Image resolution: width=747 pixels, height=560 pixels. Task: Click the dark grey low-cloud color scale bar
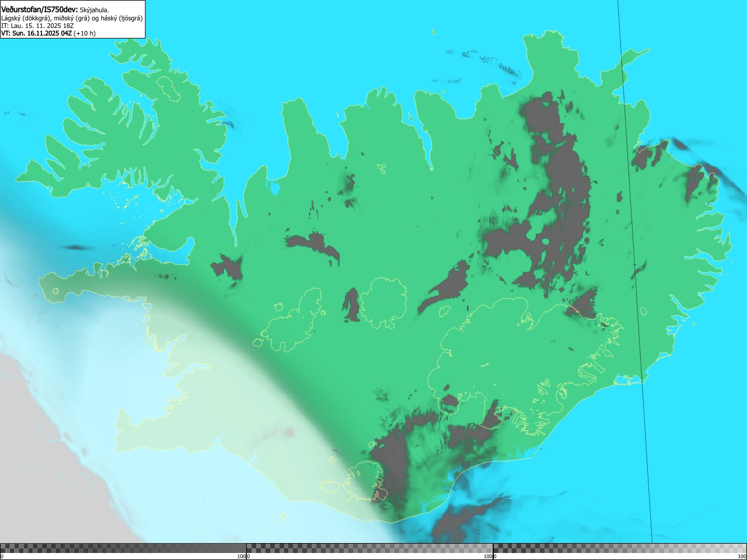[x=123, y=548]
